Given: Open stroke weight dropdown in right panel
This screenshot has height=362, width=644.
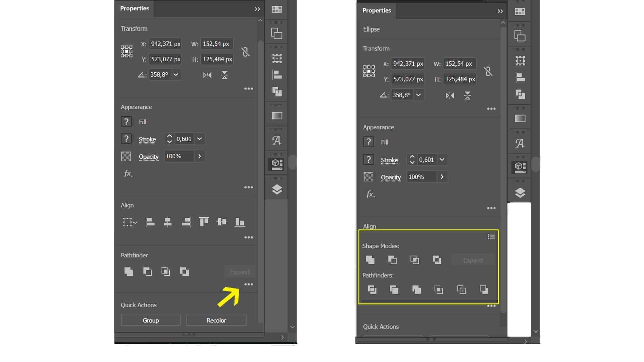Looking at the screenshot, I should coord(442,160).
